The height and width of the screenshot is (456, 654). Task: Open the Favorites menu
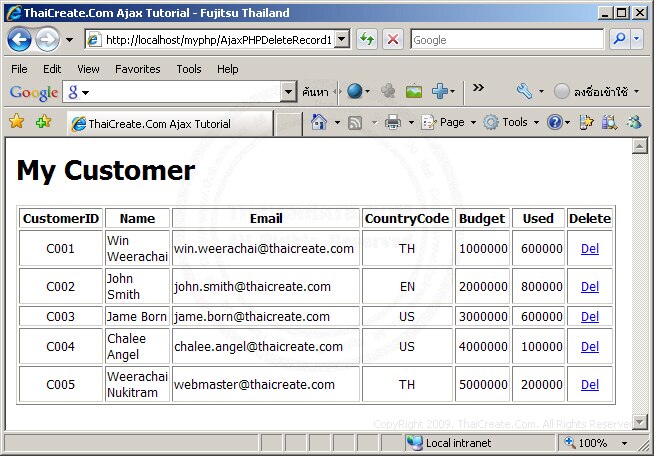tap(138, 69)
